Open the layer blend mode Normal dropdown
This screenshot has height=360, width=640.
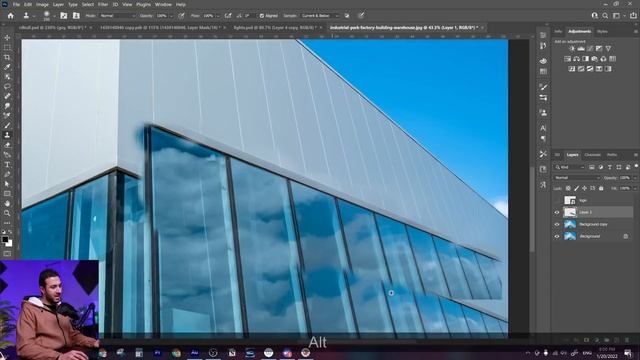577,178
